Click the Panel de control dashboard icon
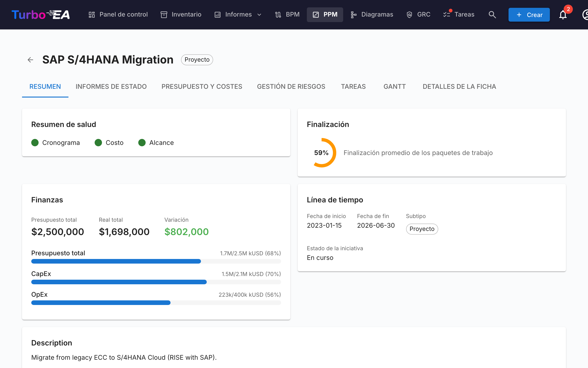The width and height of the screenshot is (588, 368). [x=92, y=14]
